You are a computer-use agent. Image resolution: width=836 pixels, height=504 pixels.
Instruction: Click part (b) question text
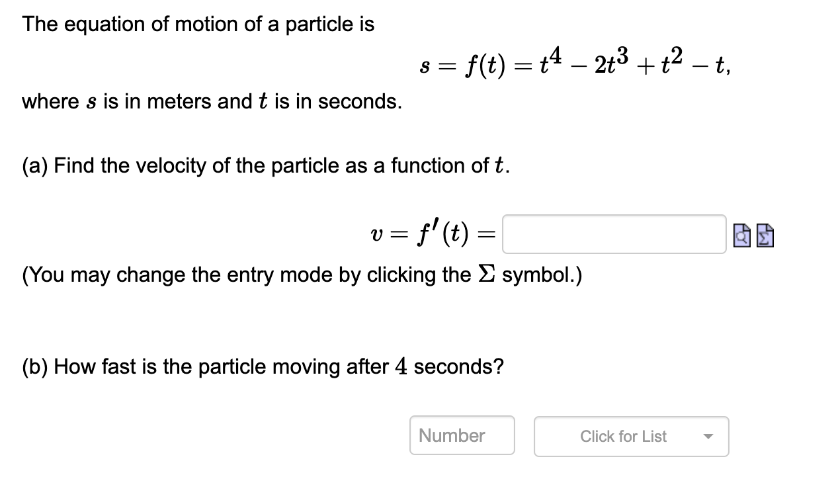262,366
